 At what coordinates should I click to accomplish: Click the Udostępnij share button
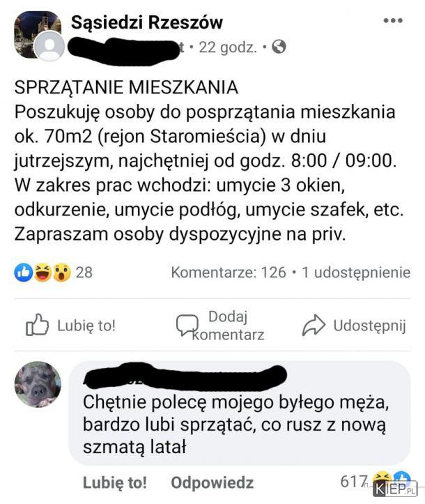370,326
